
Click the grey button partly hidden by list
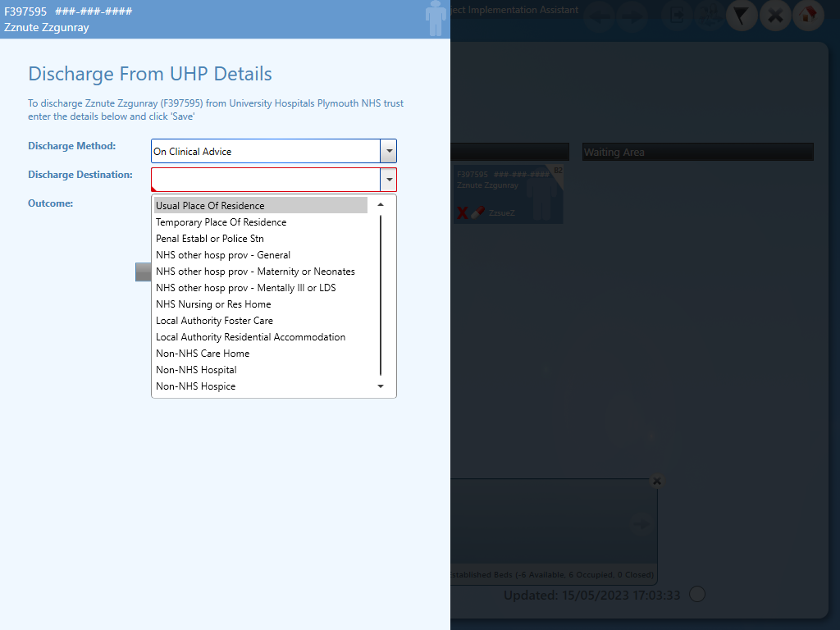[x=143, y=272]
